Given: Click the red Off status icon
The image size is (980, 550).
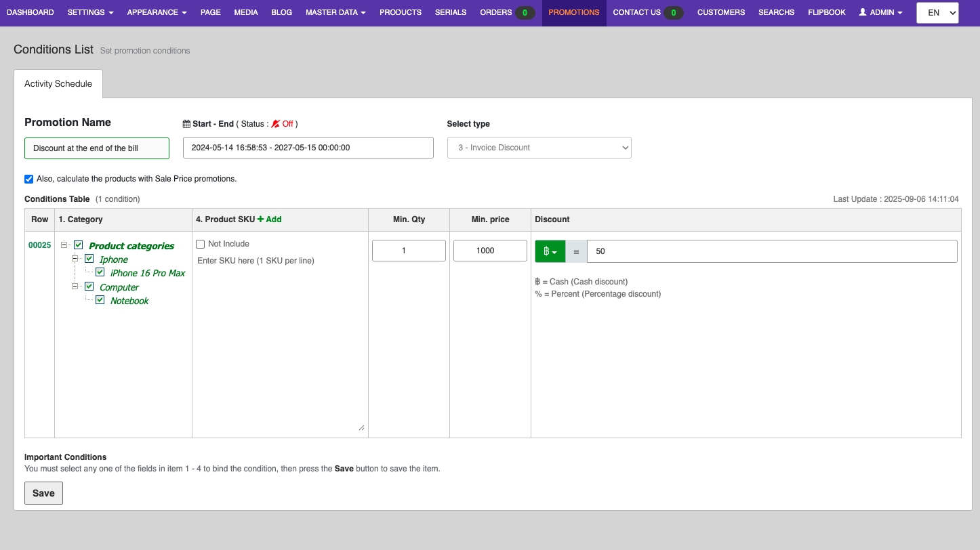Looking at the screenshot, I should [275, 124].
